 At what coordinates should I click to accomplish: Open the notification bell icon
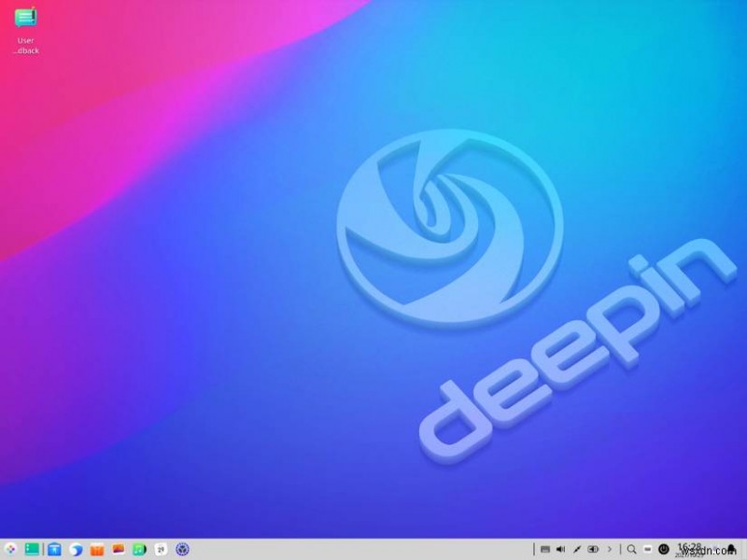click(731, 549)
